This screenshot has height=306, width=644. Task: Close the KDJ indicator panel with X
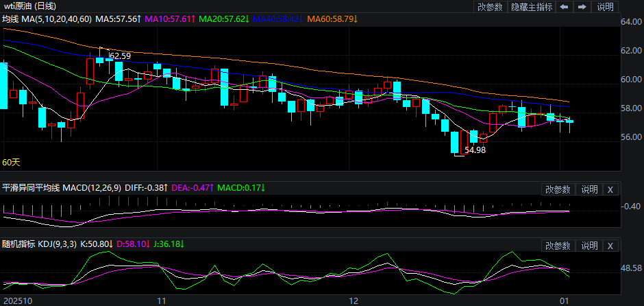point(610,246)
